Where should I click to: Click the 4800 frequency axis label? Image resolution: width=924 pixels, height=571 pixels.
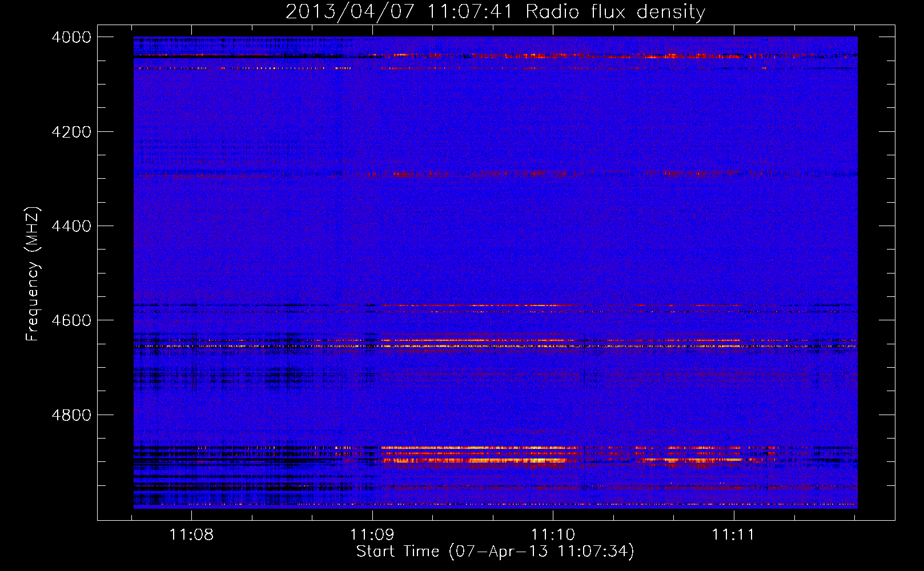coord(71,415)
